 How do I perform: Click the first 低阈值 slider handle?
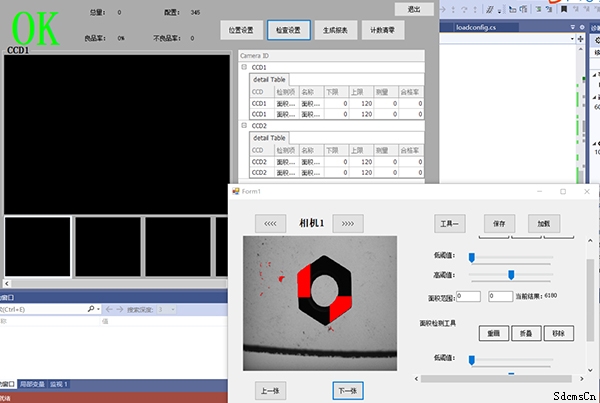click(x=472, y=257)
